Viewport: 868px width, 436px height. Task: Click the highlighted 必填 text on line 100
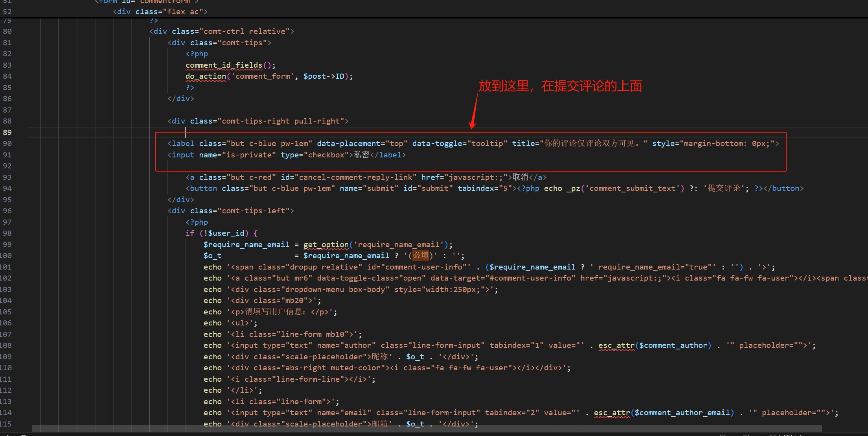click(420, 255)
